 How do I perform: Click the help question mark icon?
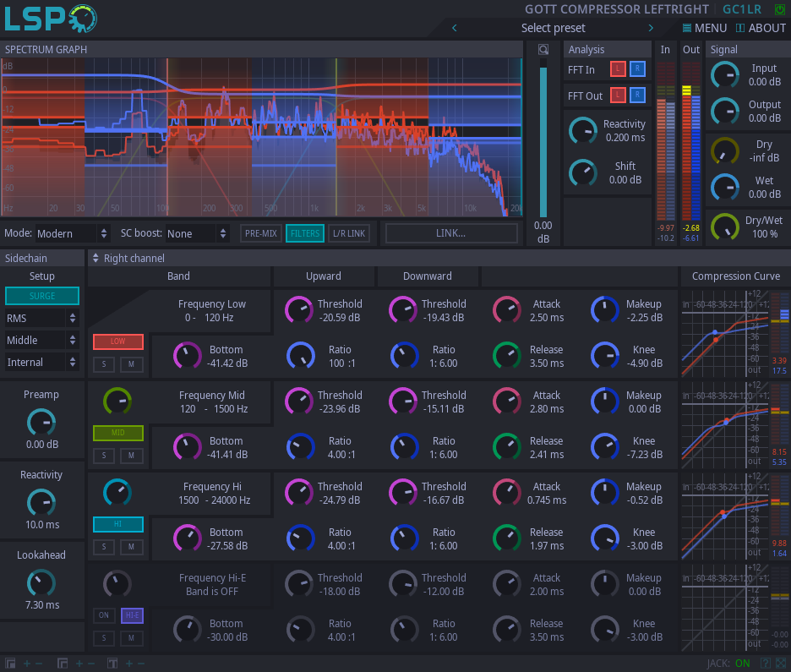[x=766, y=664]
